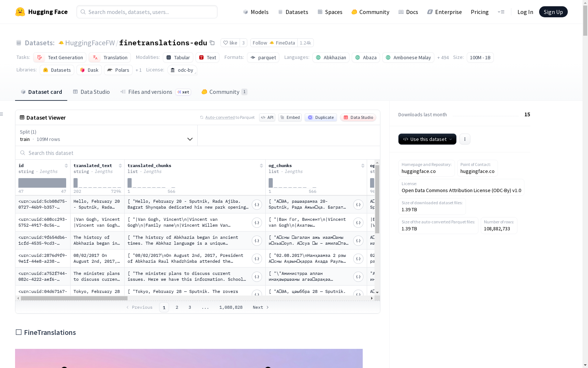Open the HuggingFaceFW organization link
This screenshot has height=368, width=588.
click(90, 43)
